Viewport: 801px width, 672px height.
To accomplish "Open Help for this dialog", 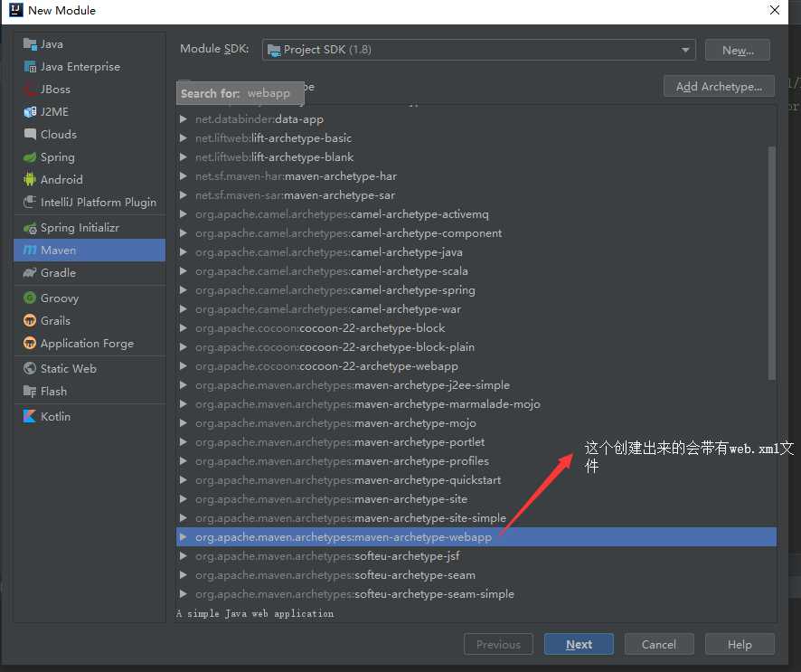I will [740, 644].
